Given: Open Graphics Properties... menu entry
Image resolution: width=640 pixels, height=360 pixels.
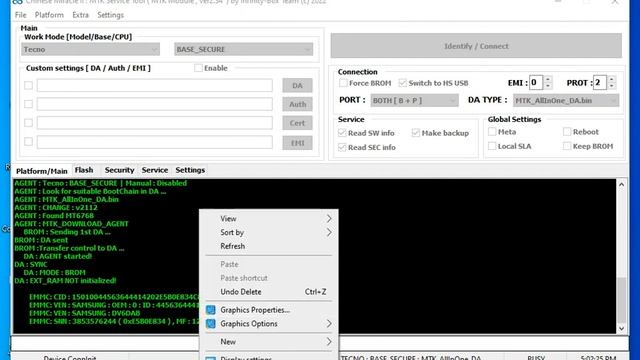Looking at the screenshot, I should click(x=269, y=310).
